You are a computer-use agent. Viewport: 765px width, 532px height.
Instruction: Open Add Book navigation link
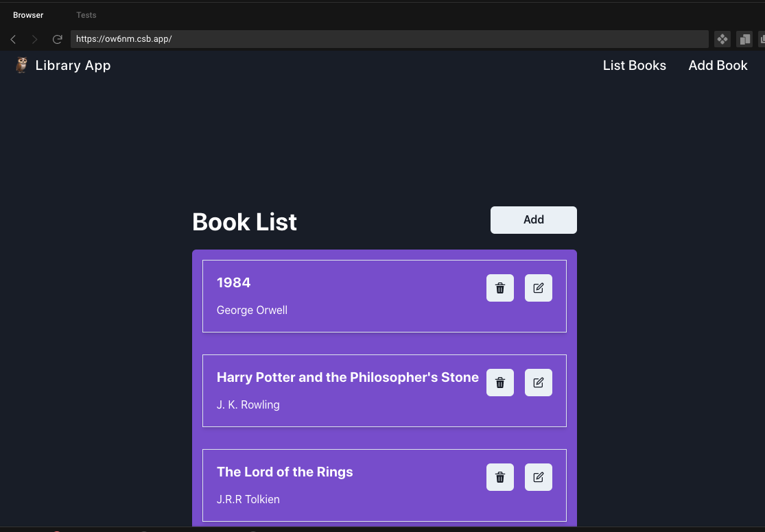(x=718, y=66)
